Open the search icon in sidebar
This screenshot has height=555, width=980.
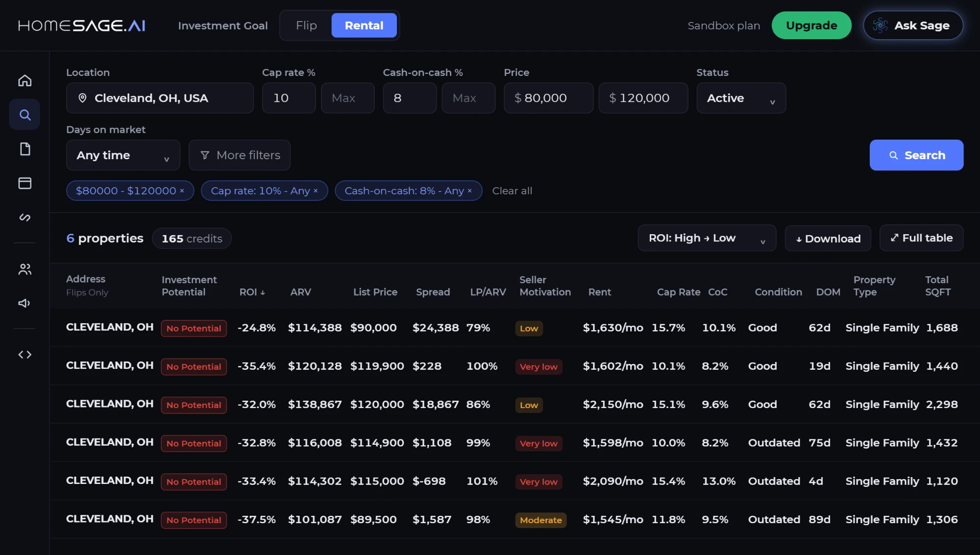tap(24, 115)
